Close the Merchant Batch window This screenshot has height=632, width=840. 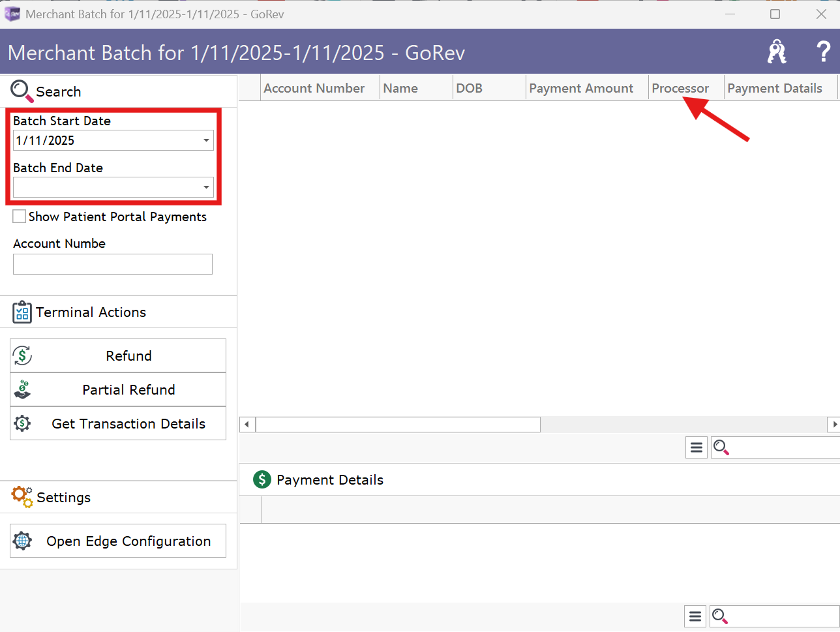pos(821,14)
